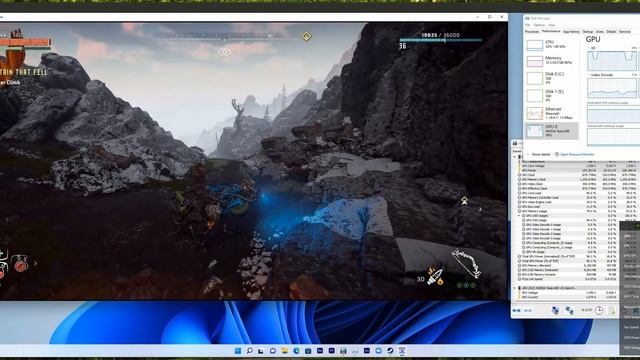The width and height of the screenshot is (640, 360).
Task: Open Steam from the taskbar
Action: pyautogui.click(x=390, y=351)
